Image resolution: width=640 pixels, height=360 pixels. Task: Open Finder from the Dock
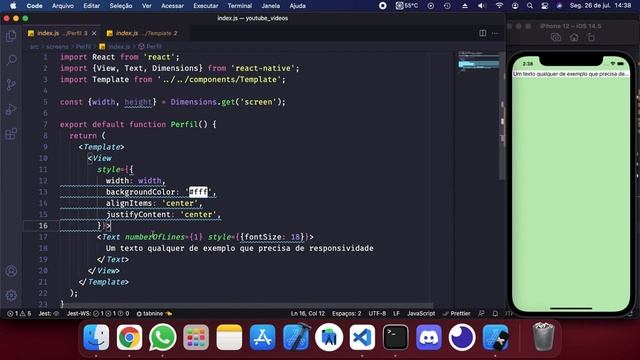[x=96, y=338]
